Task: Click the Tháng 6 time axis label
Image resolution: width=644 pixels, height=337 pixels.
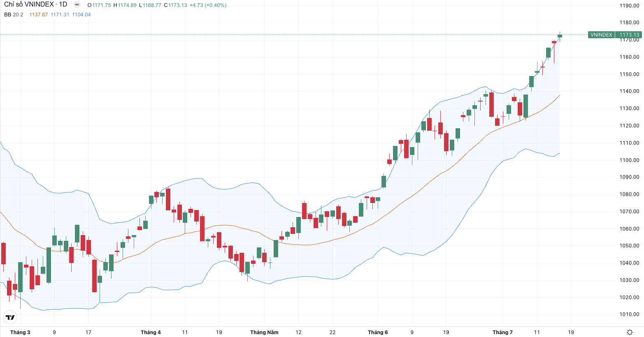Action: coord(378,332)
